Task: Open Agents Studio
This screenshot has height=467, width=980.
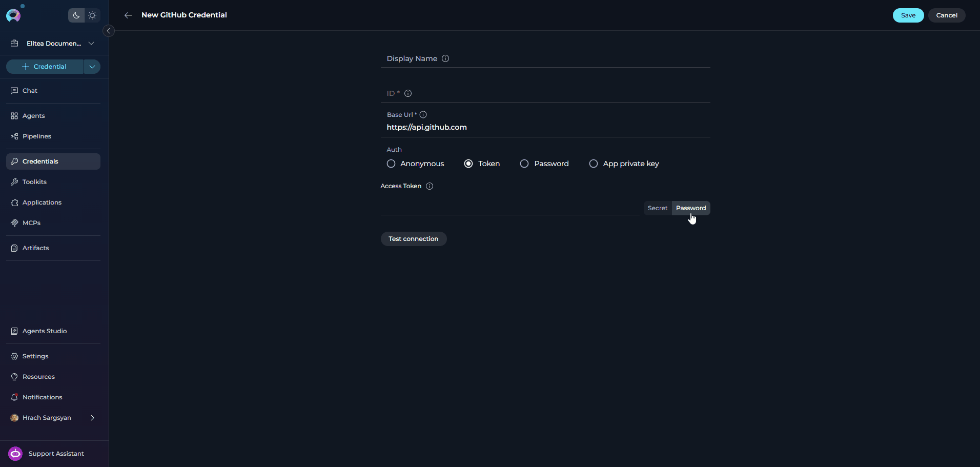Action: point(53,331)
